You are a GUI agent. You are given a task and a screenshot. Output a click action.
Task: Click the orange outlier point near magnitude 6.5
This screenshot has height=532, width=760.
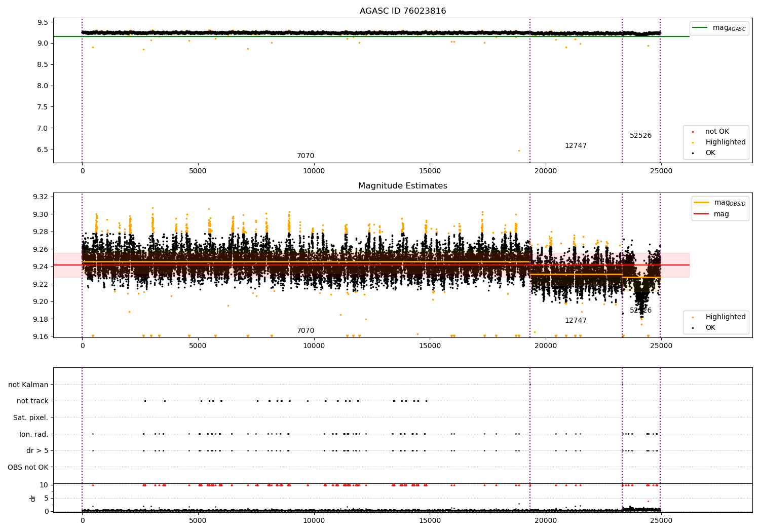pos(519,150)
